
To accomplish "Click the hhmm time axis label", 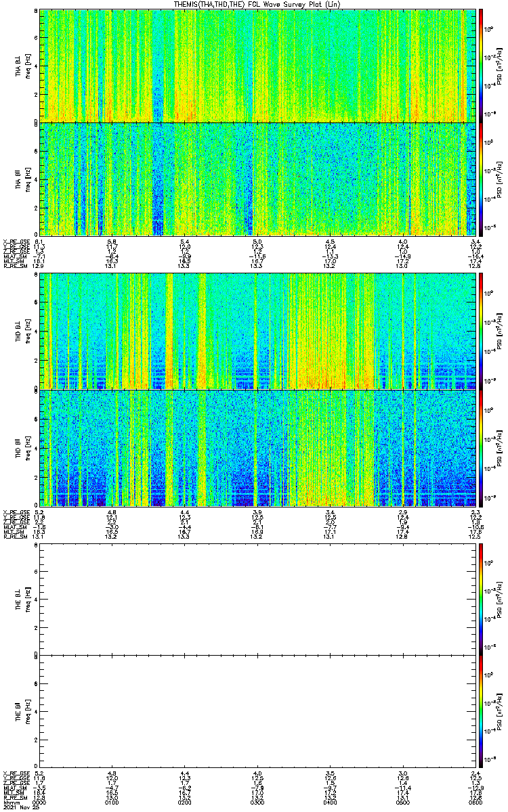I will click(11, 802).
